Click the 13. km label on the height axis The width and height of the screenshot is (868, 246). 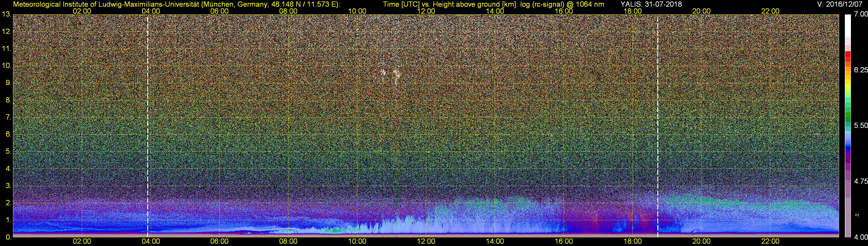pyautogui.click(x=6, y=14)
